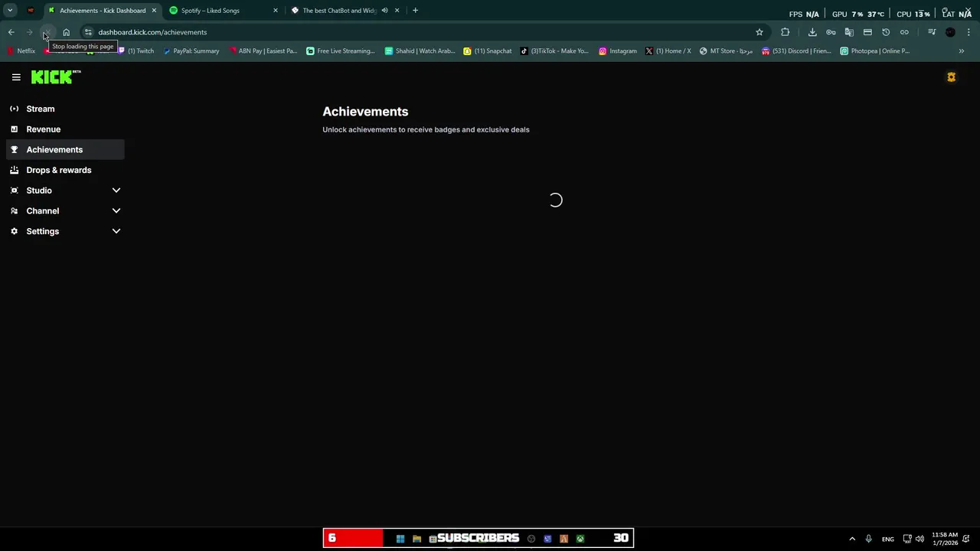Open the password manager key icon
980x551 pixels.
pos(831,32)
